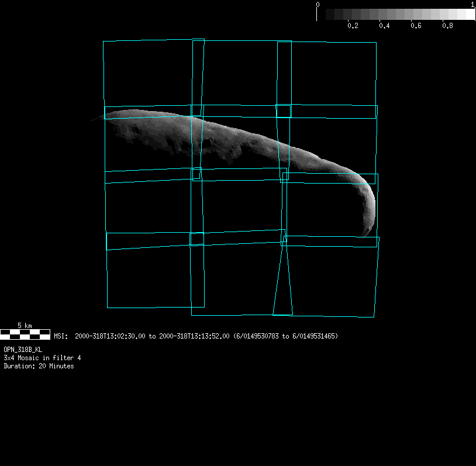Click the 0.6 tick label on colorbar
The height and width of the screenshot is (466, 476).
(x=416, y=26)
